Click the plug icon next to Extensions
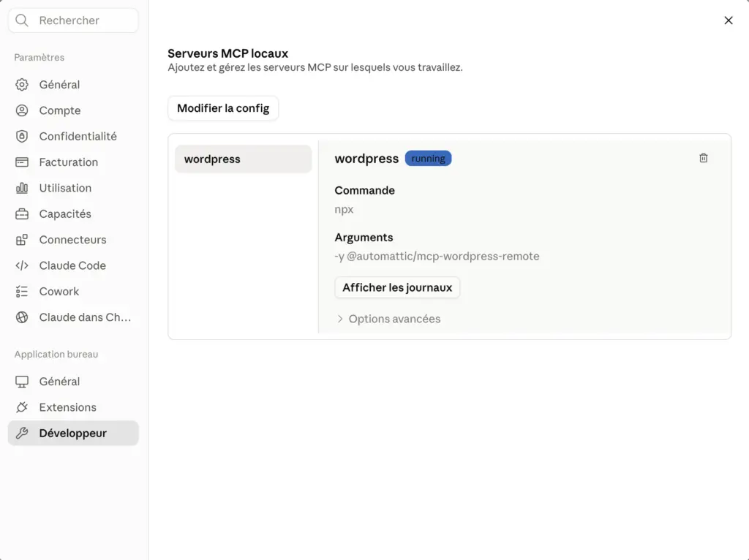The height and width of the screenshot is (560, 749). click(x=22, y=407)
